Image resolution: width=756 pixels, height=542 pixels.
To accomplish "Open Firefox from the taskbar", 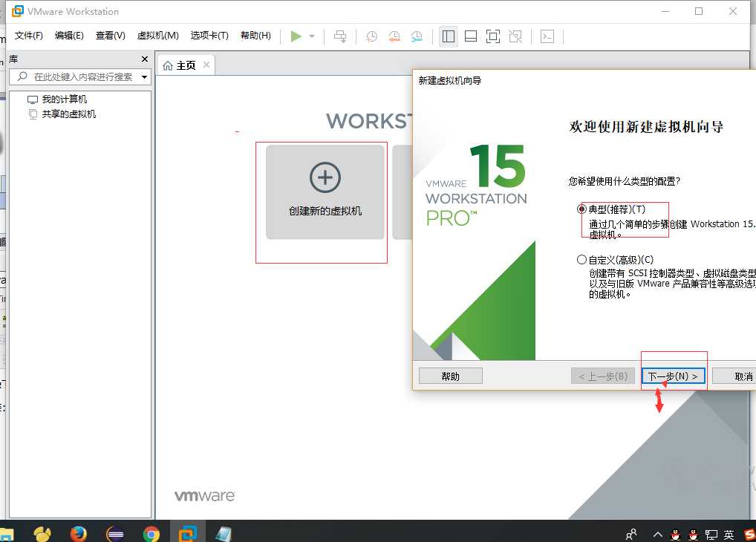I will pyautogui.click(x=79, y=533).
